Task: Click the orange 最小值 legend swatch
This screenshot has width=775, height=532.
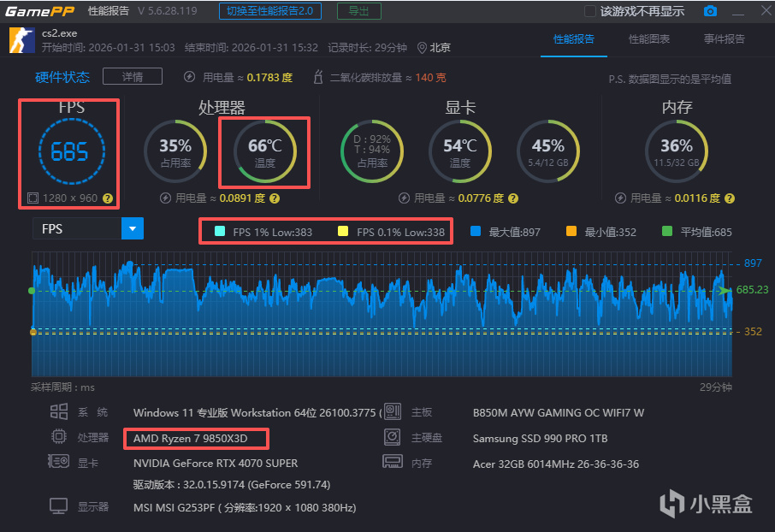Action: pos(571,232)
